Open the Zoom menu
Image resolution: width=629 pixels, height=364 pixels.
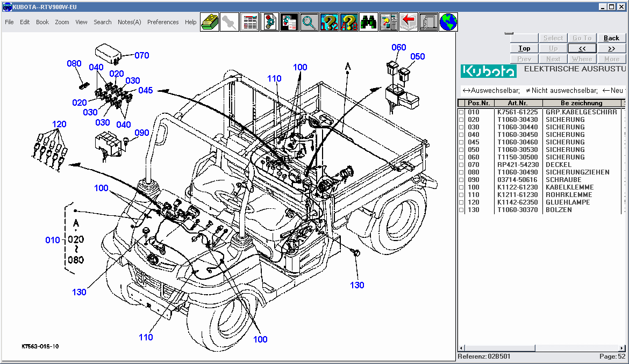coord(62,22)
